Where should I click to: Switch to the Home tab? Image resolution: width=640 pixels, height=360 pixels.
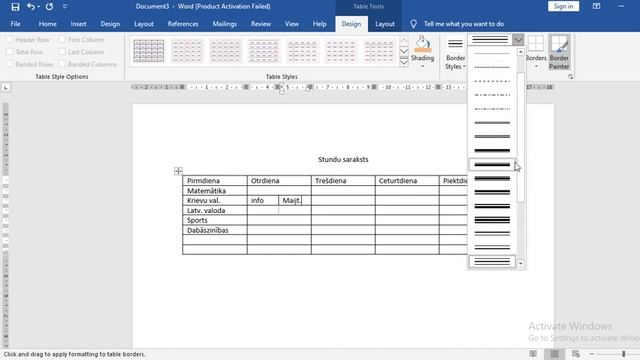pos(47,24)
